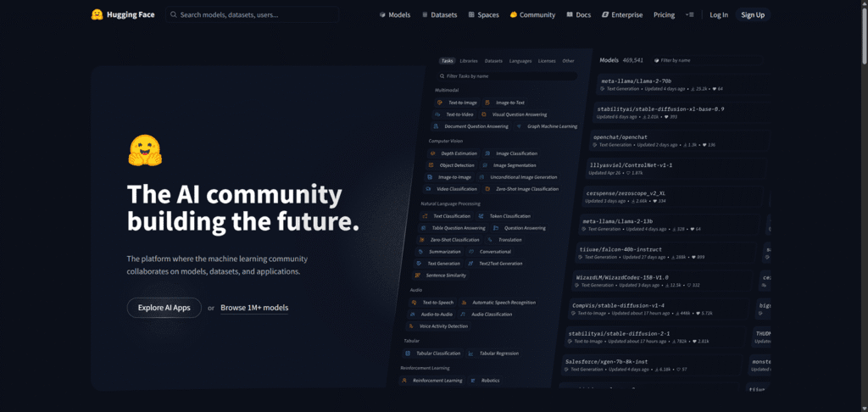Select the Zero-Shot Image Classification chip
The image size is (868, 412).
(x=521, y=189)
